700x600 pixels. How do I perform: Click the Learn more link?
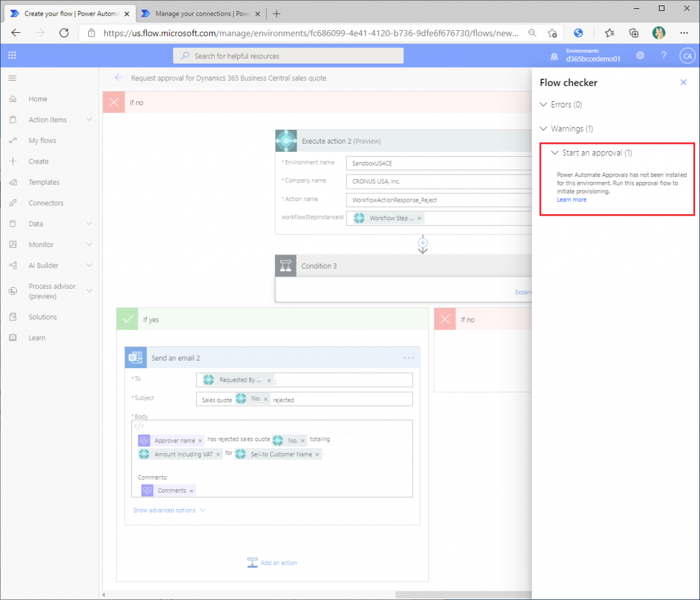tap(571, 200)
